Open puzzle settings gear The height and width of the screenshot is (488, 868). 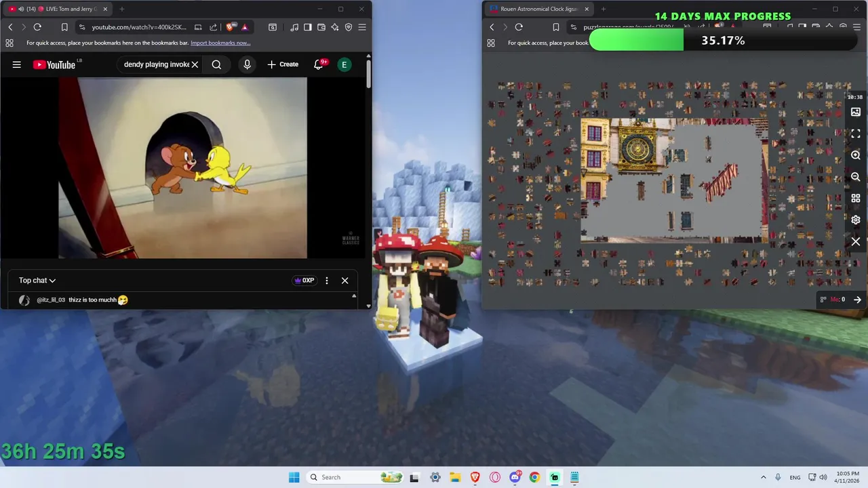[x=856, y=220]
